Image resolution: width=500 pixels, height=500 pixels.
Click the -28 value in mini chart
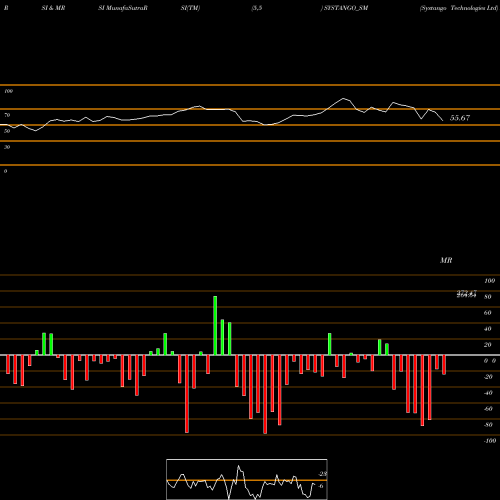coord(322,474)
